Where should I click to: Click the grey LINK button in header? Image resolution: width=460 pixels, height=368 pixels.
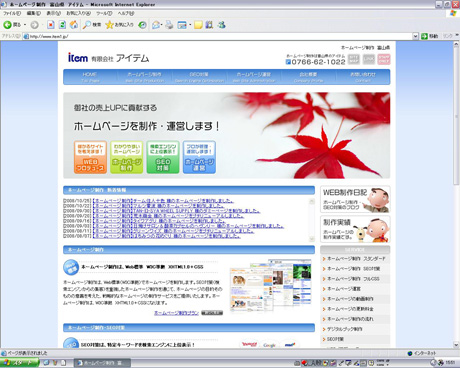point(369,59)
